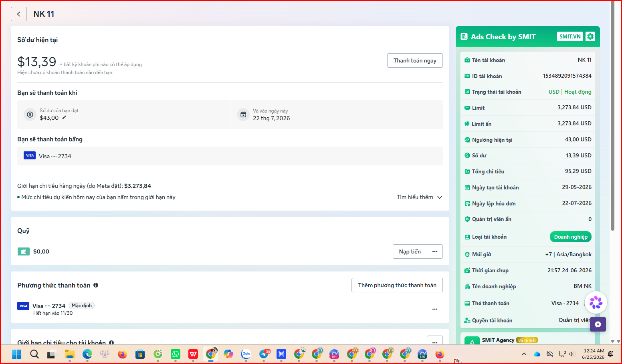Screen dimensions: 622x364
Task: Open Ads Check settings gear icon
Action: click(590, 36)
